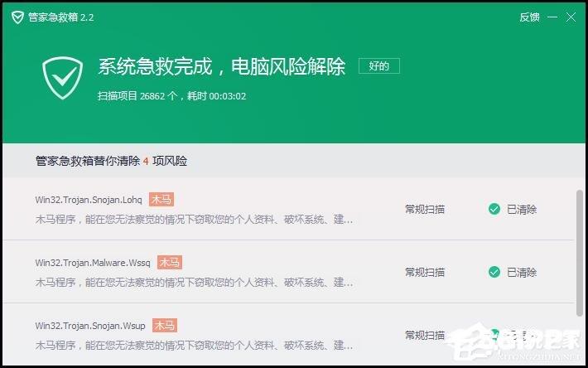Select Win32.Trojan.Snojan.Lohq entry name
588x368 pixels.
coord(89,200)
